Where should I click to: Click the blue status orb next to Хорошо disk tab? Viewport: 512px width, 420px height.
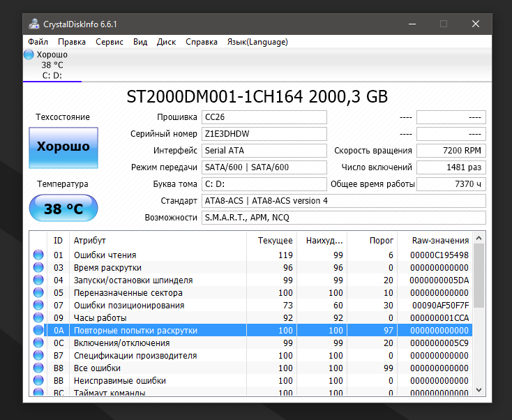tap(29, 54)
